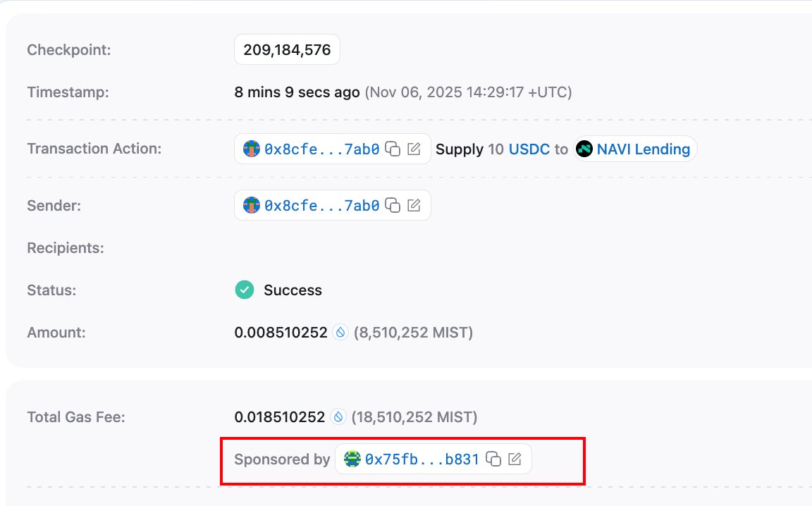Edit label icon next to Sender address
This screenshot has width=812, height=506.
414,206
